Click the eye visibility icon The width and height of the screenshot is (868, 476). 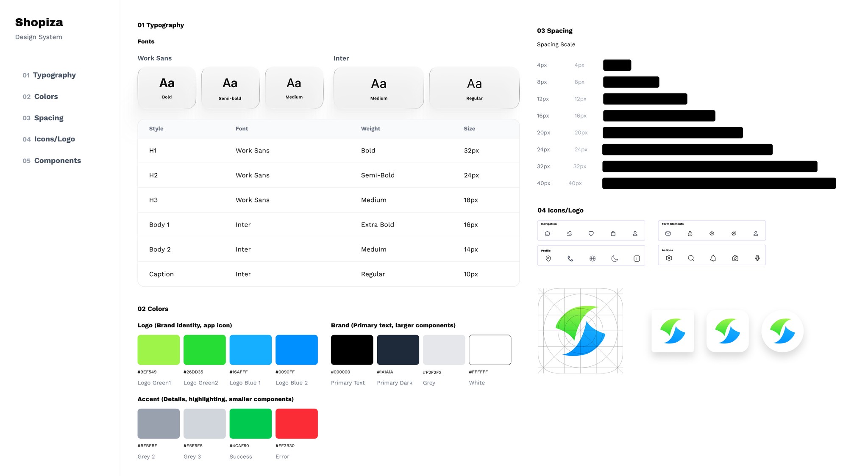pos(712,233)
